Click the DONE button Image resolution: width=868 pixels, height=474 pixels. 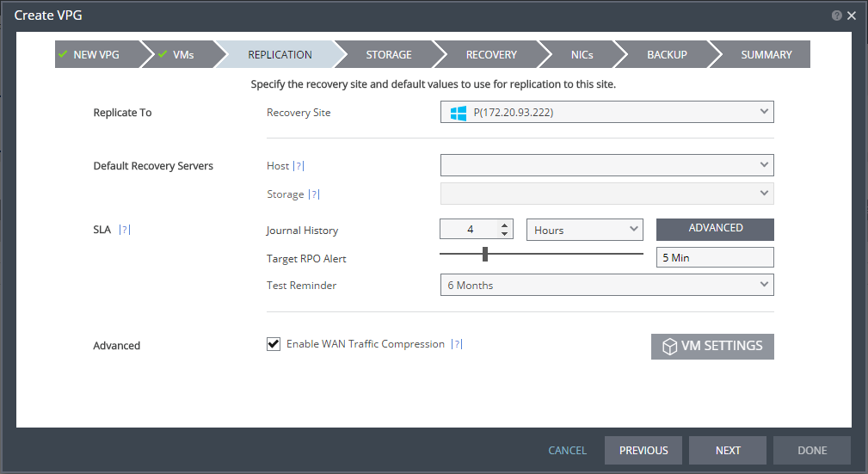coord(812,450)
